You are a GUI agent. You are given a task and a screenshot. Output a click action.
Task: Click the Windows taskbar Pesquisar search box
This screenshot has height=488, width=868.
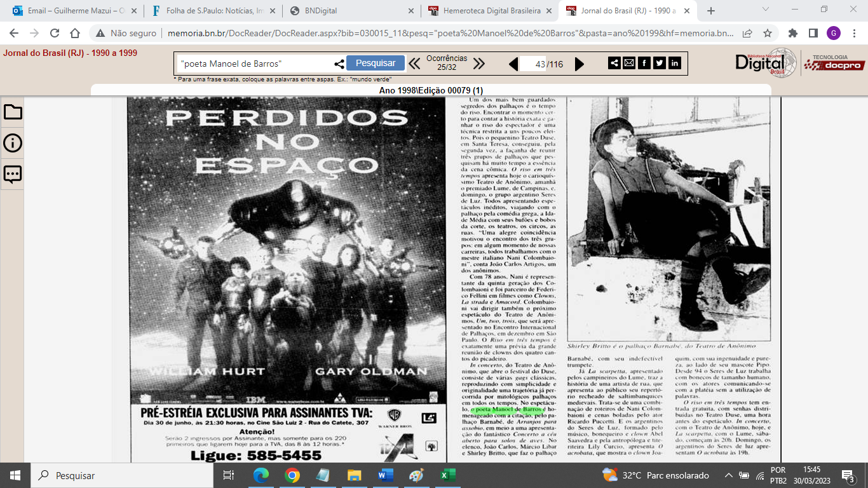(x=122, y=475)
